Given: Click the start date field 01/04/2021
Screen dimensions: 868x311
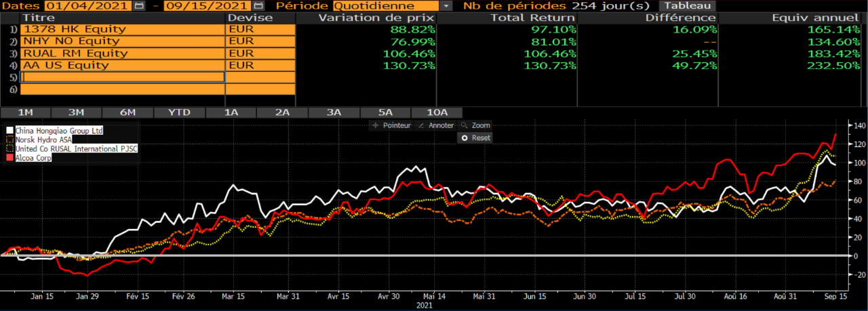Looking at the screenshot, I should tap(89, 5).
